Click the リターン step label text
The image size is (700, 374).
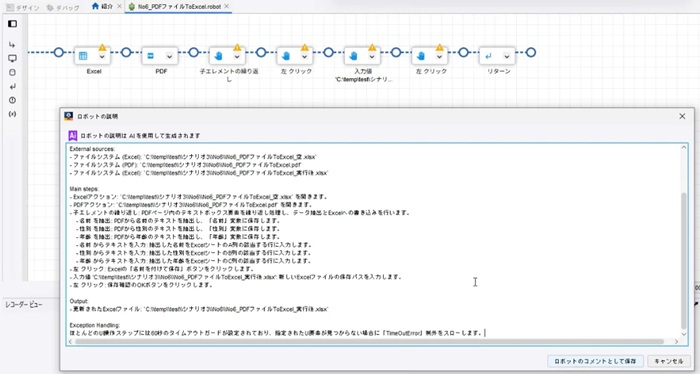click(x=499, y=71)
